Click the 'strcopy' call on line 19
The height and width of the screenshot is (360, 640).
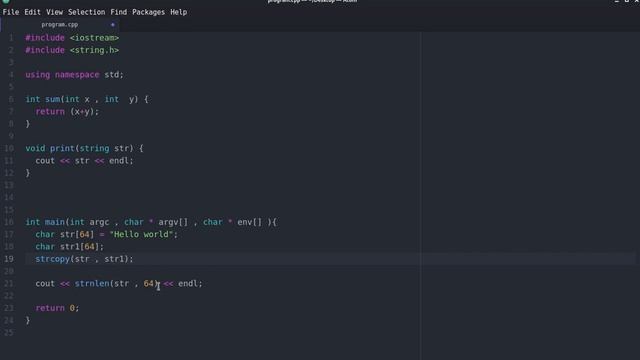click(52, 259)
